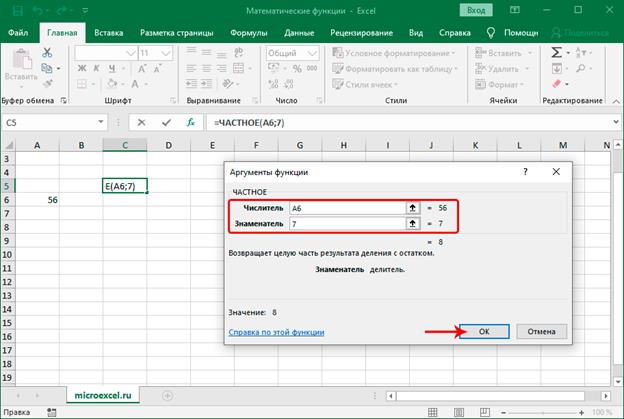Toggle bold Ж formatting
624x419 pixels.
[x=82, y=68]
